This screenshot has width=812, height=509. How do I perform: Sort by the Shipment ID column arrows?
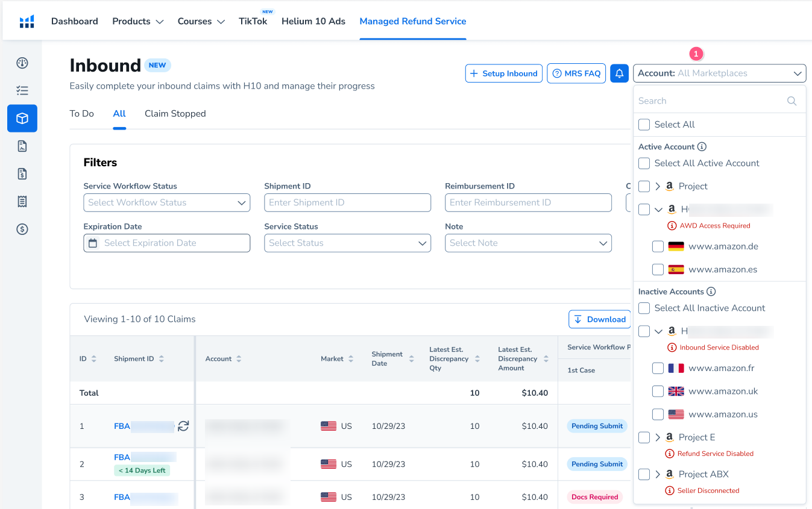(161, 359)
